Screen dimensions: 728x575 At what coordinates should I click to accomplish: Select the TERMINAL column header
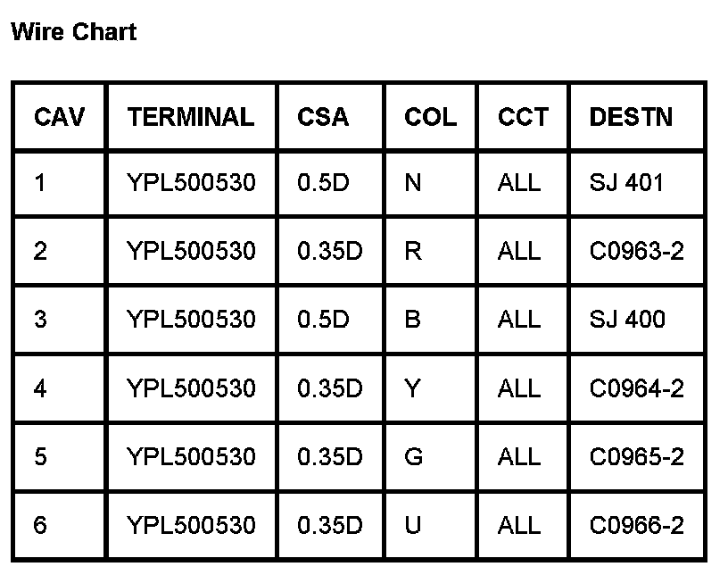click(x=191, y=117)
